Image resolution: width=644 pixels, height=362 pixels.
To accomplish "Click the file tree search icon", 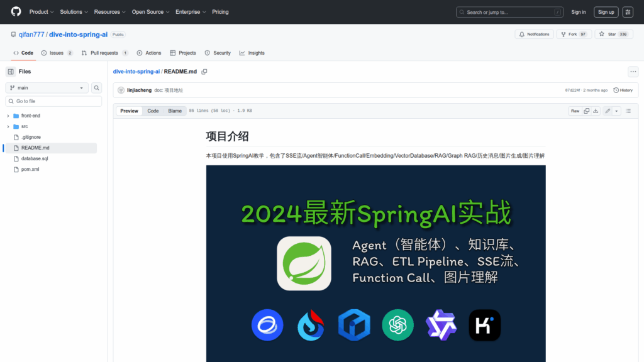I will pos(97,88).
